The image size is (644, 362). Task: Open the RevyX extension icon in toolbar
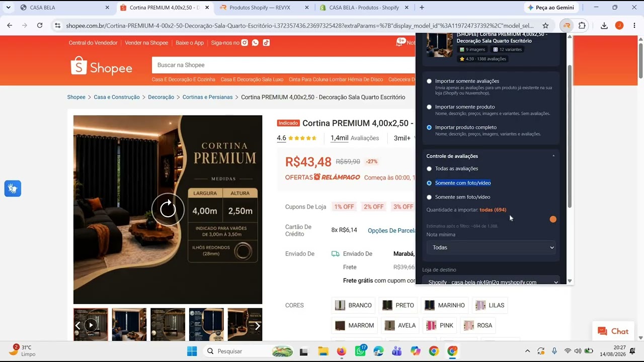(567, 26)
